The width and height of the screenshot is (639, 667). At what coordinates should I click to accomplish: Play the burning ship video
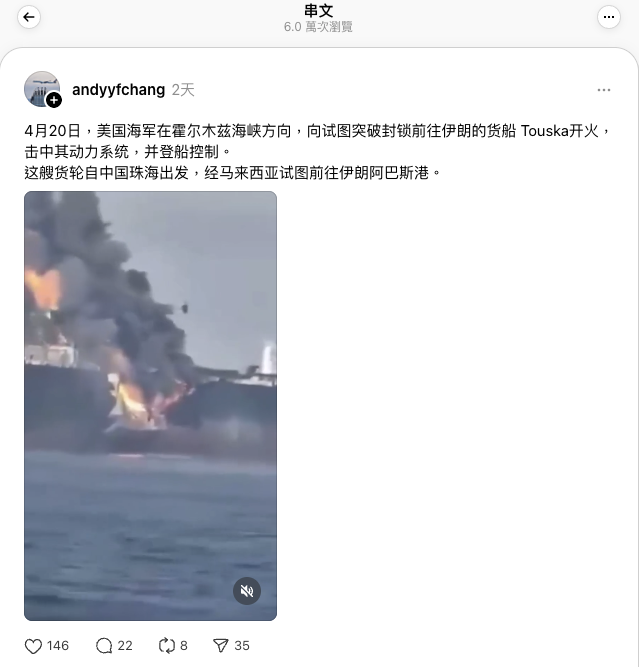tap(150, 406)
